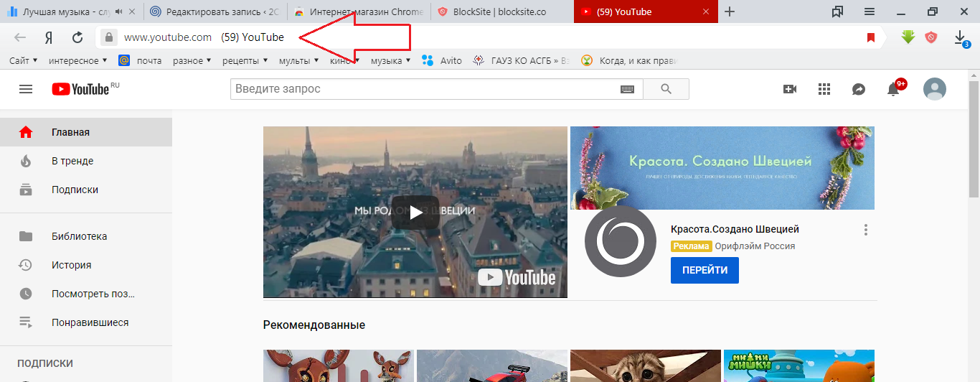
Task: Expand the 'рецепты' bookmarks folder
Action: pos(245,61)
